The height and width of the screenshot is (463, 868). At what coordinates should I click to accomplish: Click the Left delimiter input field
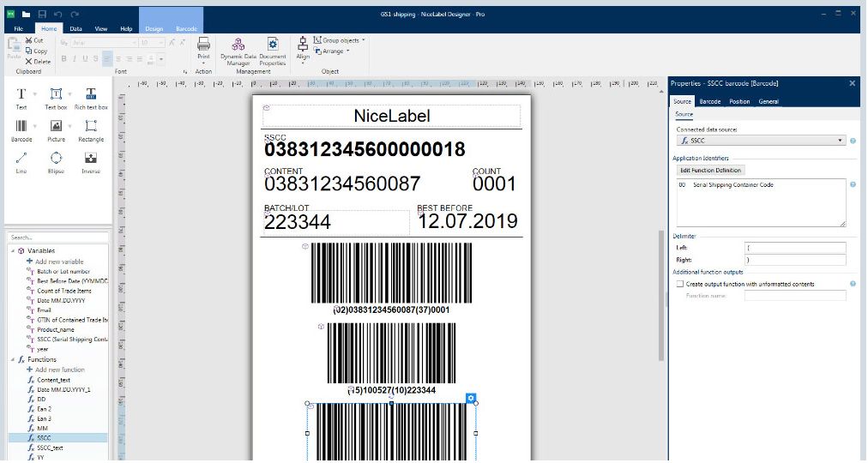pyautogui.click(x=795, y=248)
